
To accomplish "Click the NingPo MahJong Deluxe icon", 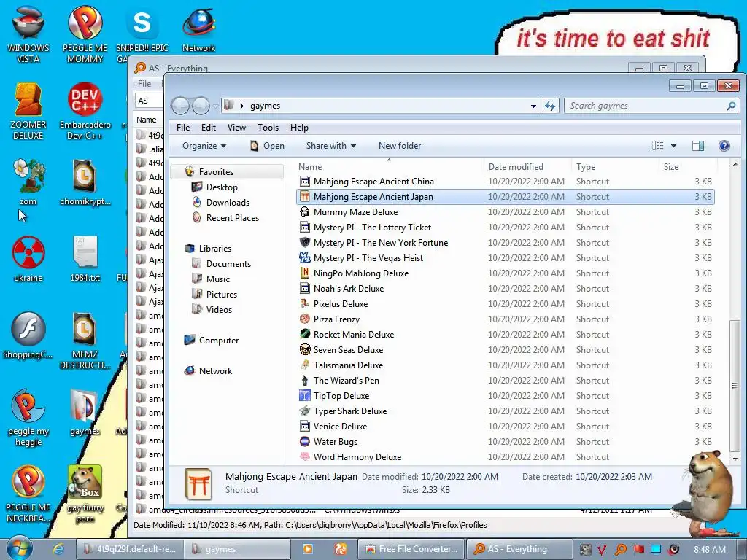I will click(x=305, y=273).
